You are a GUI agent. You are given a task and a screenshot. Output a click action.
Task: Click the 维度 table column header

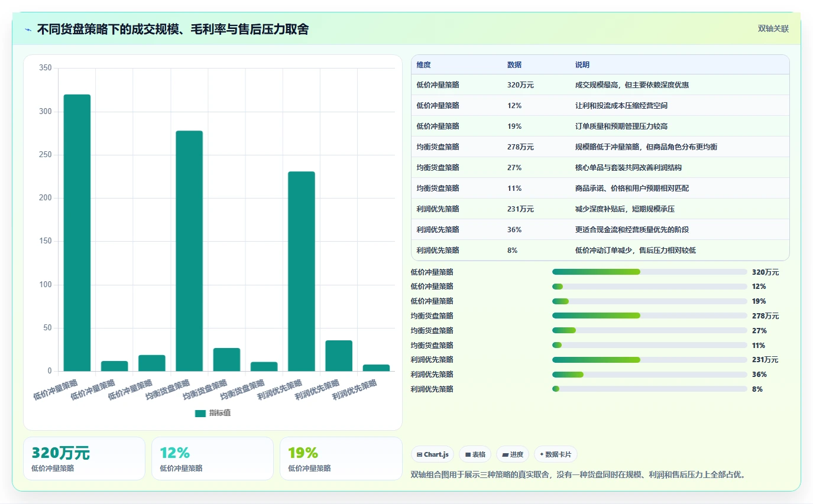point(423,65)
